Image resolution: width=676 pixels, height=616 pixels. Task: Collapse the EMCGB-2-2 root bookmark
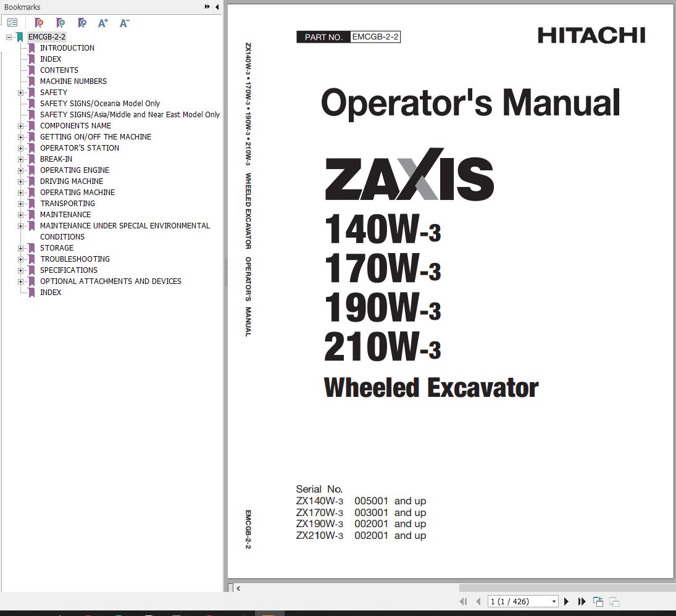coord(9,37)
